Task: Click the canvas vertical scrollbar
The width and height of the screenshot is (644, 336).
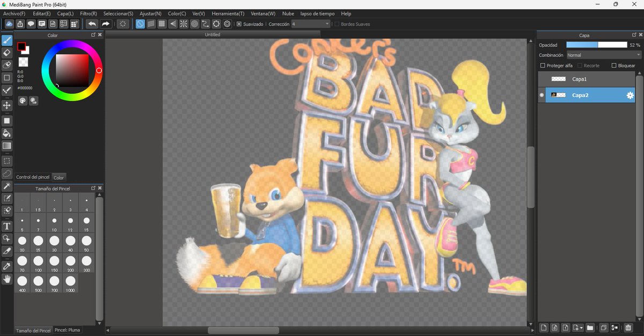Action: click(x=531, y=177)
